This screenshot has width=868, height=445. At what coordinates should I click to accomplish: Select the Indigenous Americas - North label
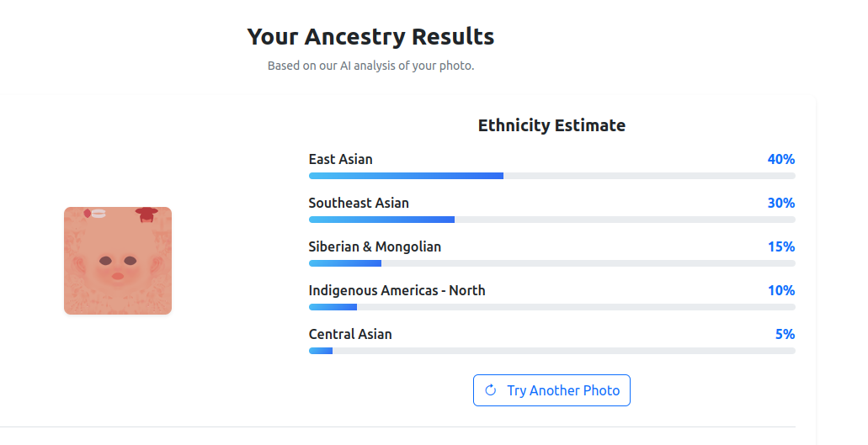click(397, 290)
